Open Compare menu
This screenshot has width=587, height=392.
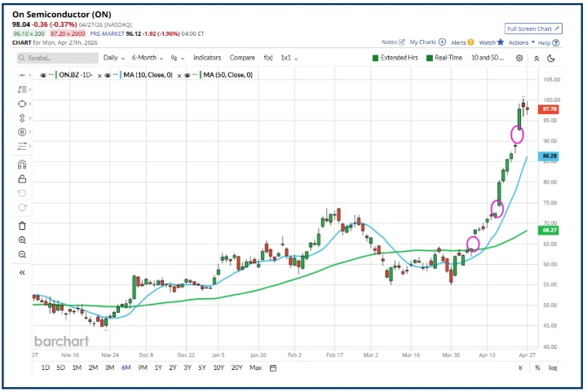242,58
